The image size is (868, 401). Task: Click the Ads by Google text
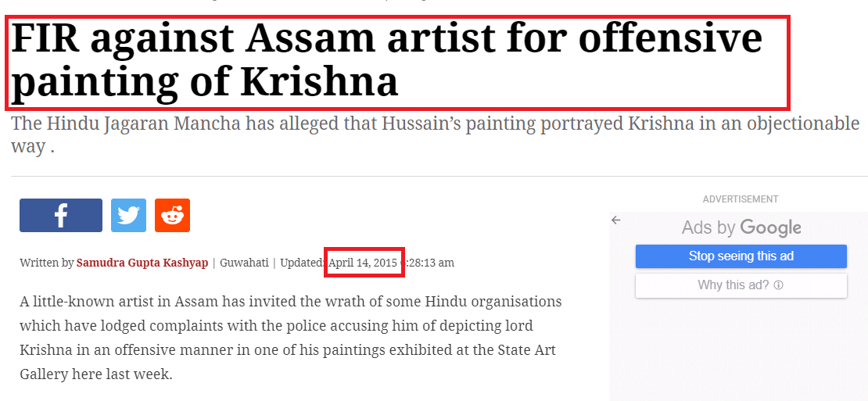tap(741, 228)
